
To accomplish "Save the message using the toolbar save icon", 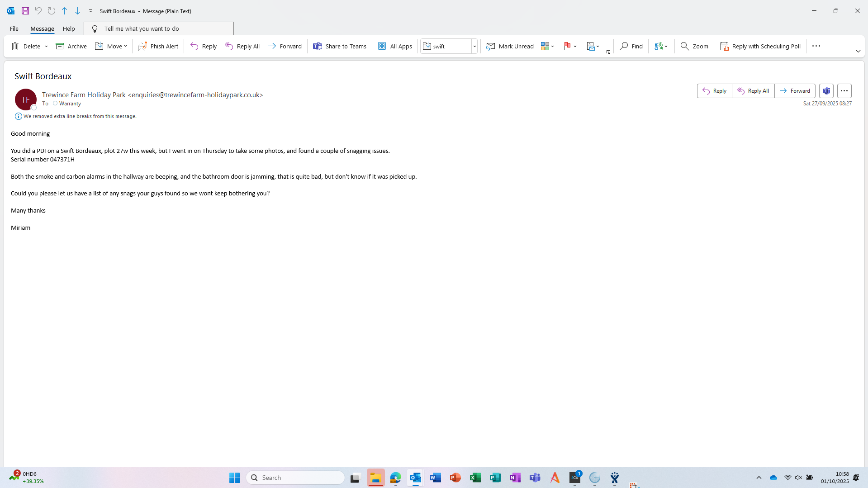I will [25, 11].
